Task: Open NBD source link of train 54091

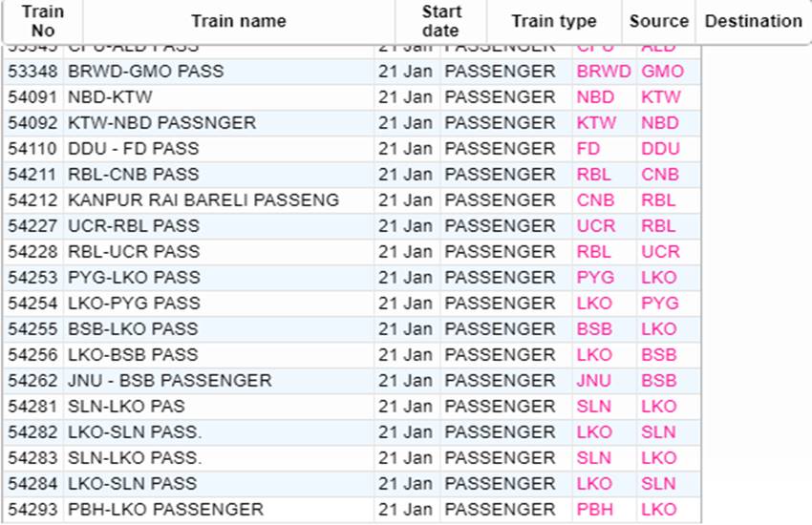Action: [x=595, y=97]
